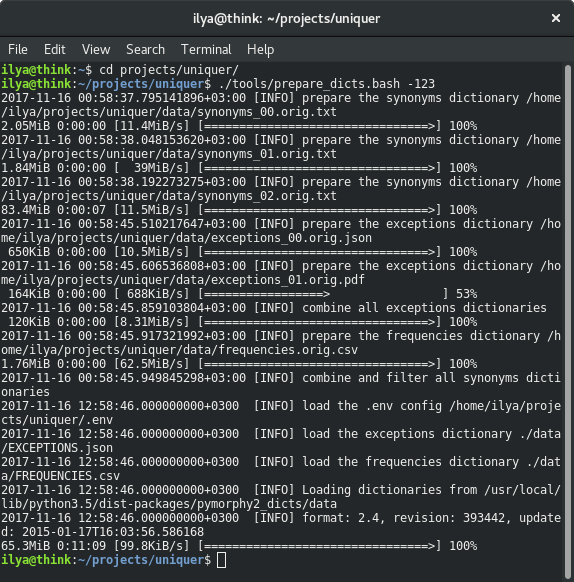Click the cursor block at the final prompt
This screenshot has width=574, height=582.
point(221,560)
